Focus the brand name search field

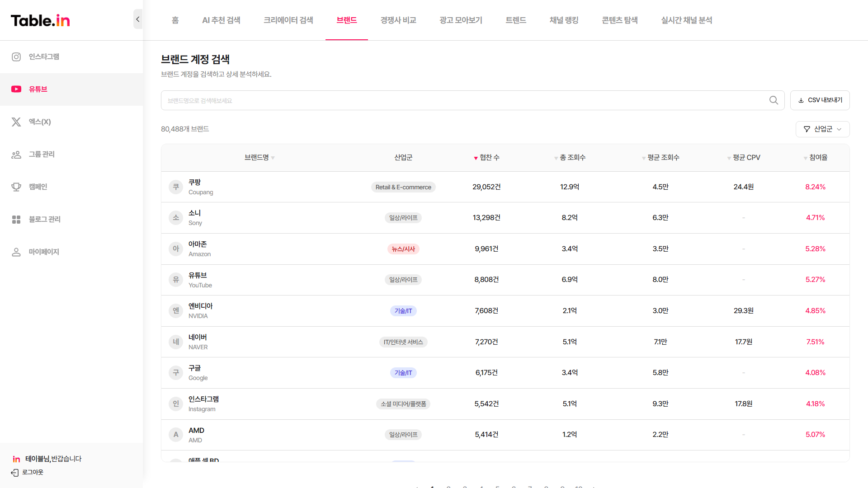(x=466, y=100)
